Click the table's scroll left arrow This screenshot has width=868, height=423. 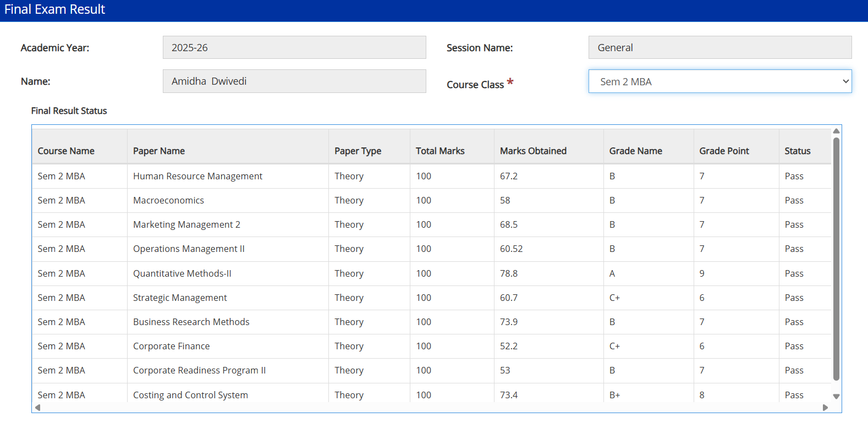pos(37,408)
